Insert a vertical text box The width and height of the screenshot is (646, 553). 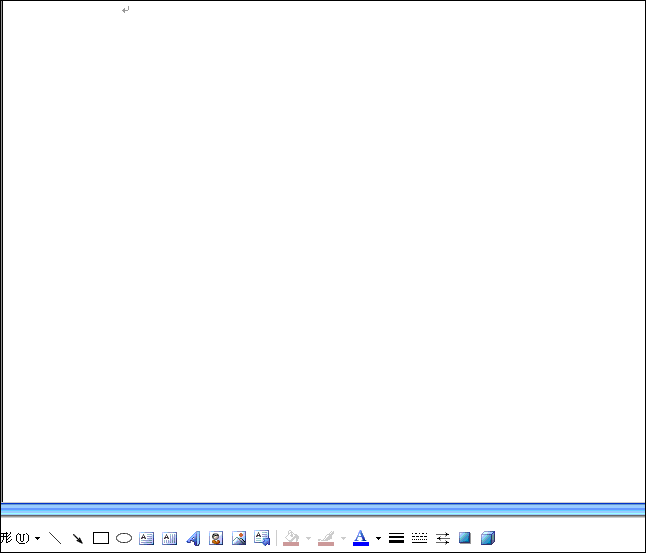170,538
